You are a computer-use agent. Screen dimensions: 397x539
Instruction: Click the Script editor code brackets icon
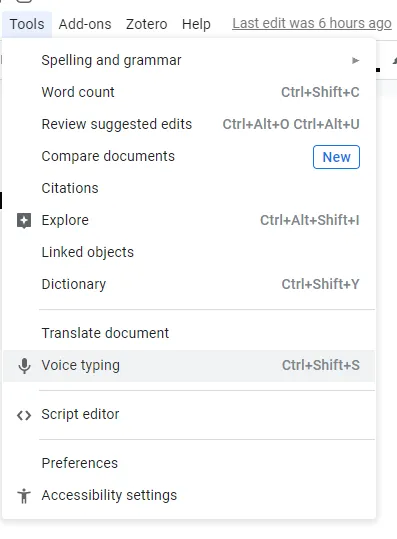(x=24, y=415)
